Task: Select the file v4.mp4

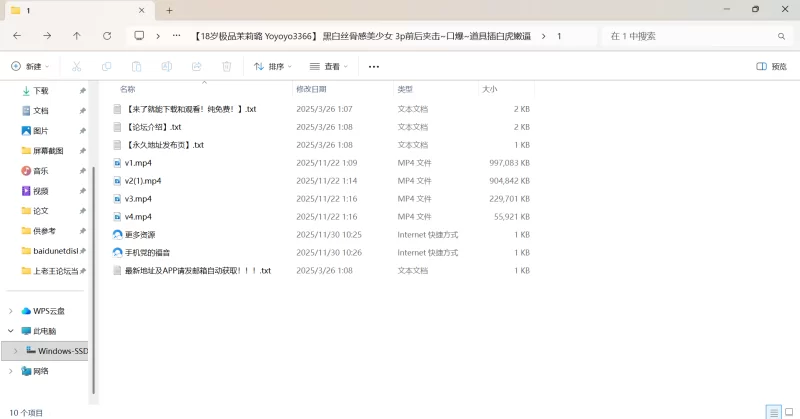Action: coord(138,217)
